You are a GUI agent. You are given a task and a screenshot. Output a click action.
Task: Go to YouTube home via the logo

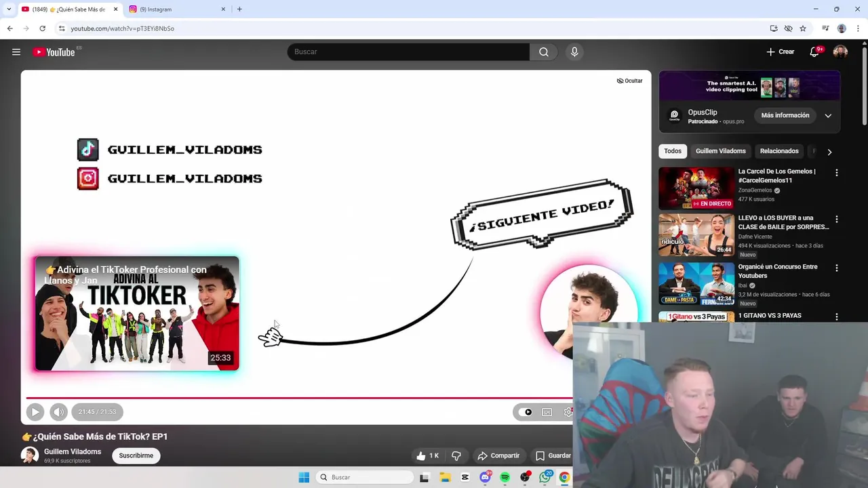tap(54, 52)
